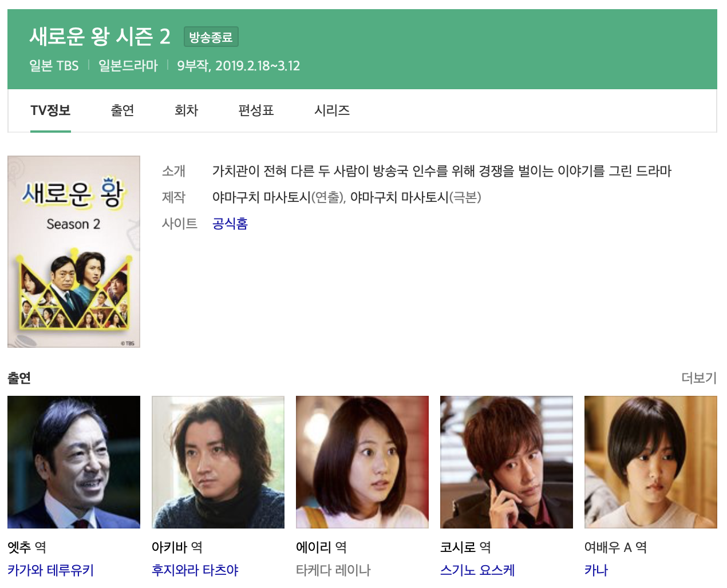Click the 타케다 레이나 name text
Screen dimensions: 727x588
click(x=333, y=570)
